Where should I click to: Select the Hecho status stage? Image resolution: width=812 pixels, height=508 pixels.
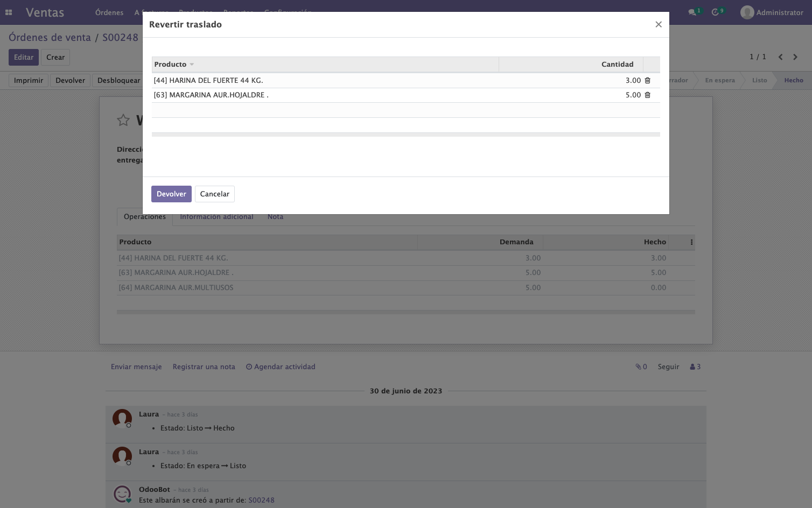[794, 80]
